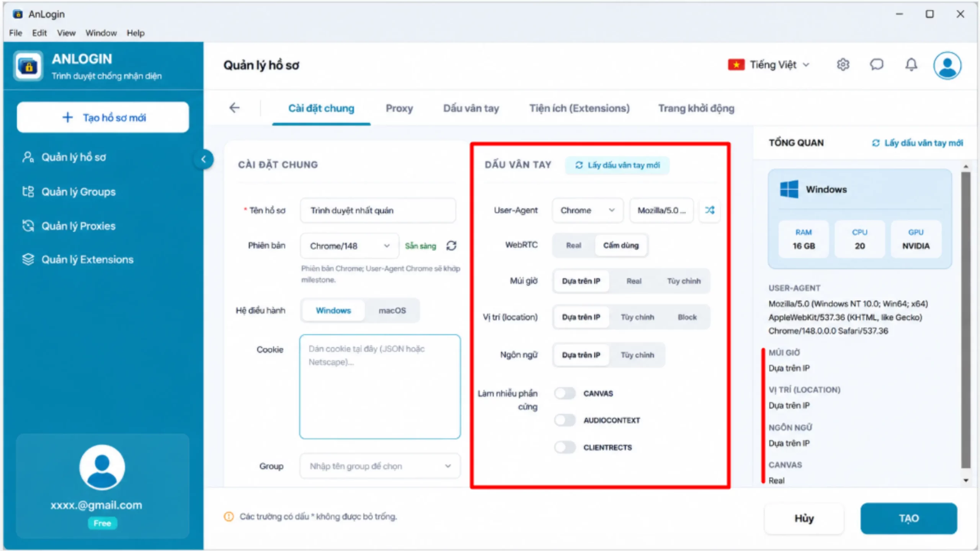This screenshot has width=980, height=551.
Task: Open the View menu
Action: click(66, 33)
